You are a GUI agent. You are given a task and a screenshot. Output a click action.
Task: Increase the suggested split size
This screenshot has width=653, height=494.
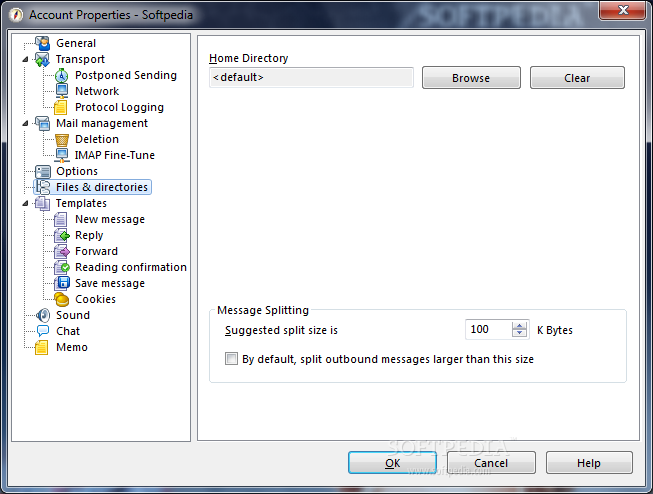[519, 326]
